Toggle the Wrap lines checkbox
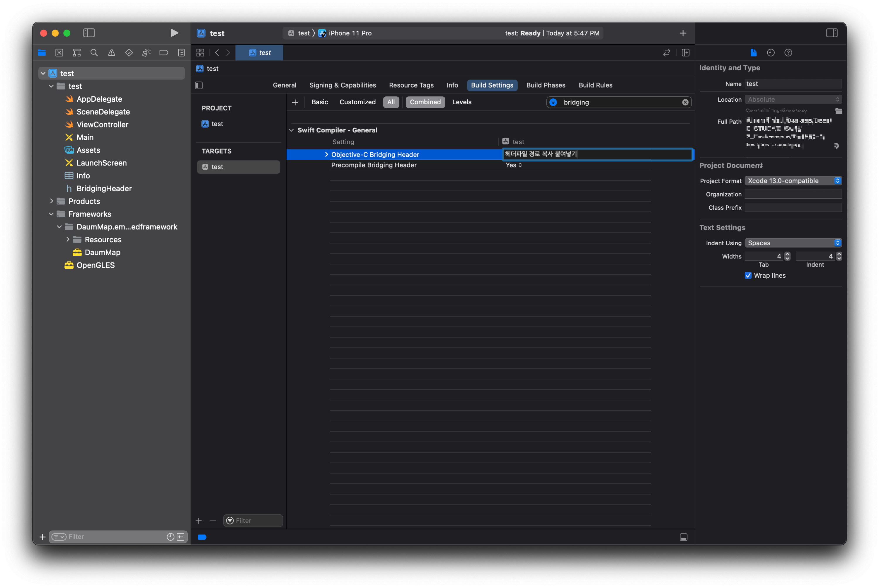The width and height of the screenshot is (879, 588). click(748, 276)
